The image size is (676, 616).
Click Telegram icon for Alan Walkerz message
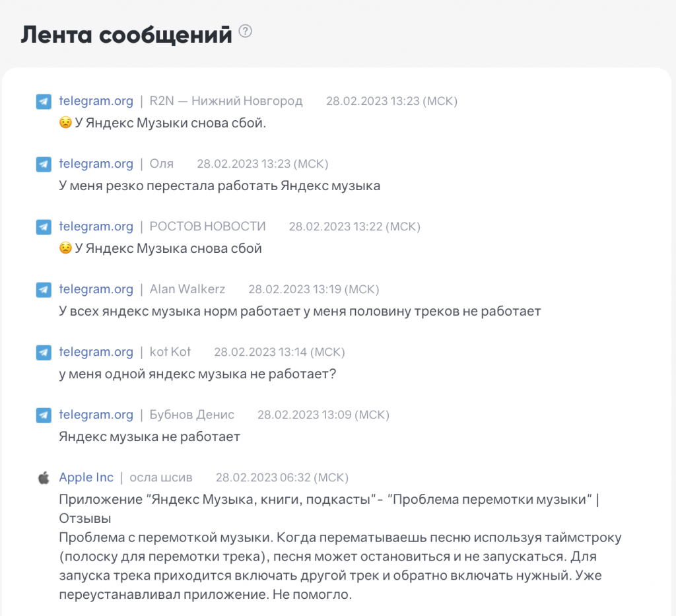(44, 290)
